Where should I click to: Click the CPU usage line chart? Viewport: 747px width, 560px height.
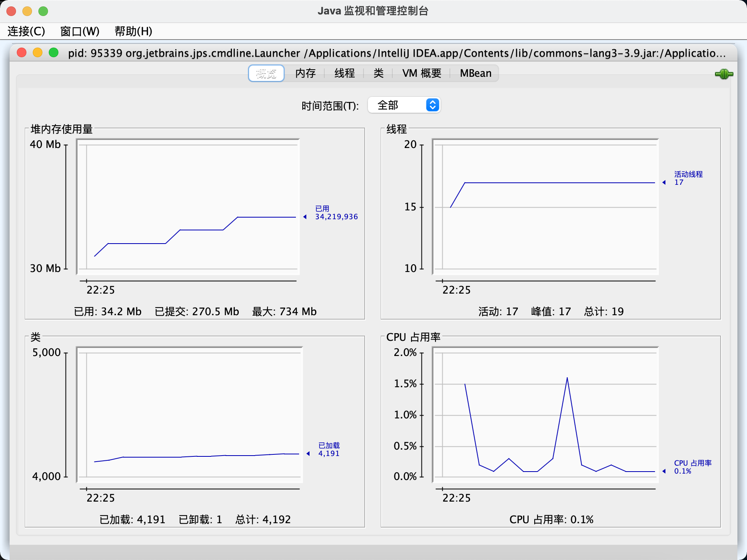pyautogui.click(x=545, y=415)
